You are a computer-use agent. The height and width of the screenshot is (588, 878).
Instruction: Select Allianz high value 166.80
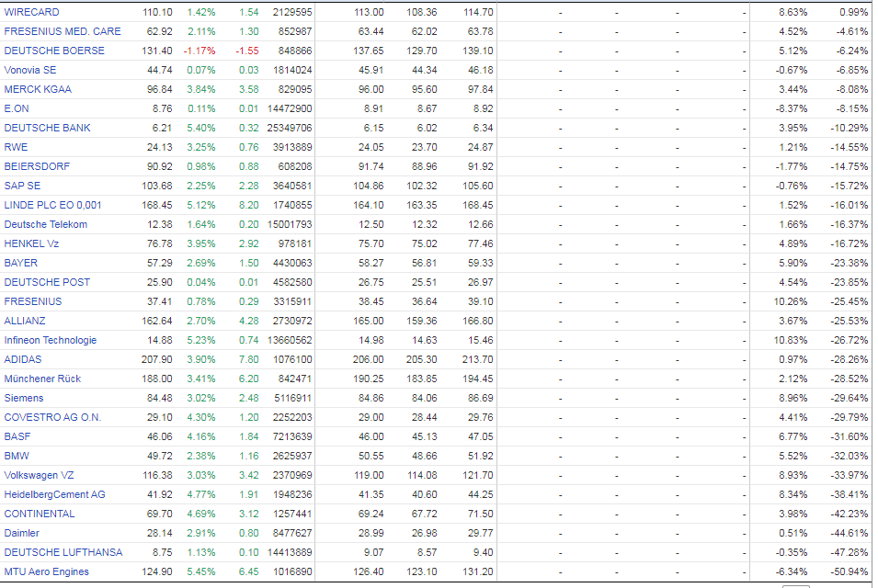[x=478, y=322]
